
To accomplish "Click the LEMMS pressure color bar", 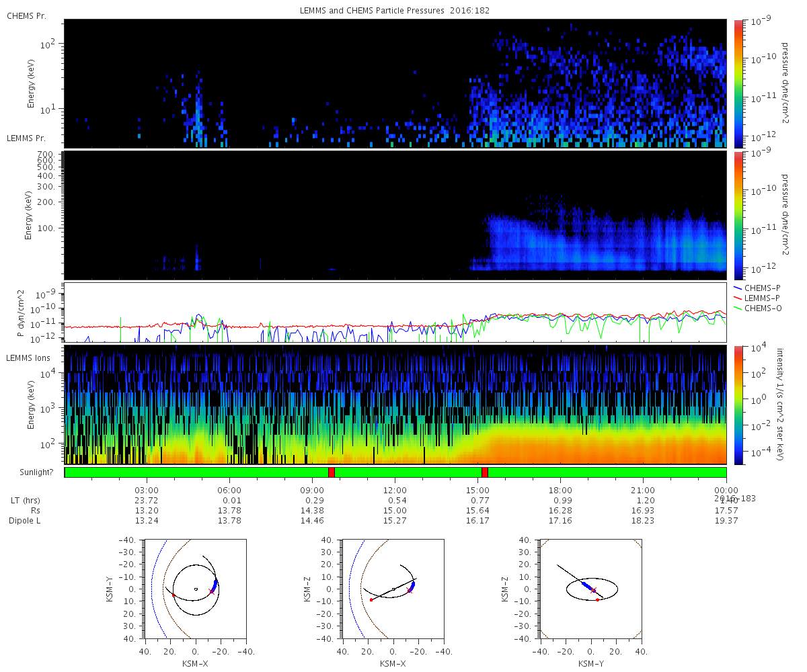I will tap(737, 216).
